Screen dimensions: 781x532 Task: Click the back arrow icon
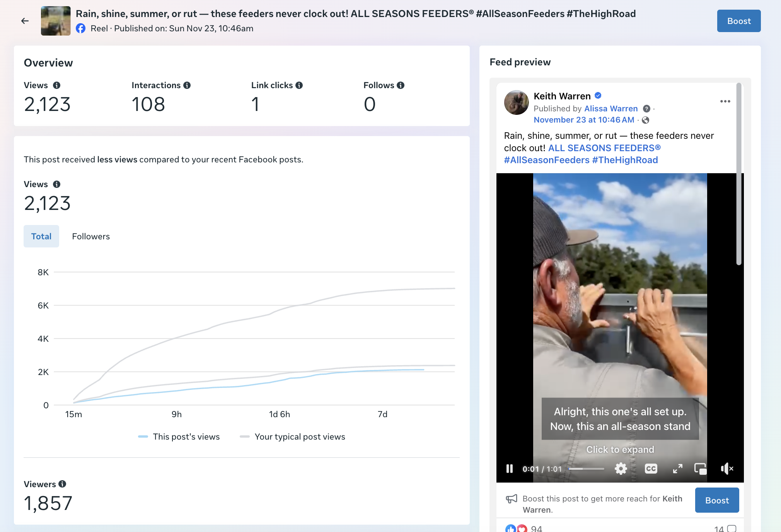click(x=25, y=21)
